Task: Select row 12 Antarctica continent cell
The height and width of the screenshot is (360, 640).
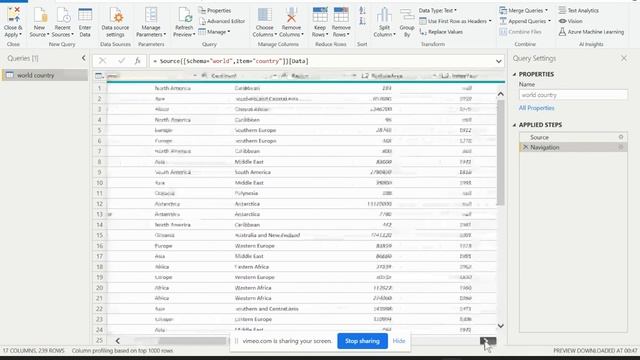Action: pos(167,204)
